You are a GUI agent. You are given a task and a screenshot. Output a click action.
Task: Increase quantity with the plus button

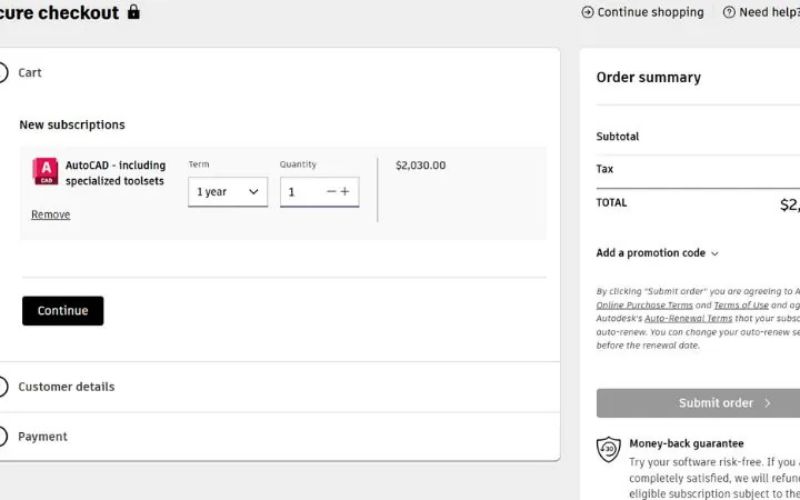point(345,191)
